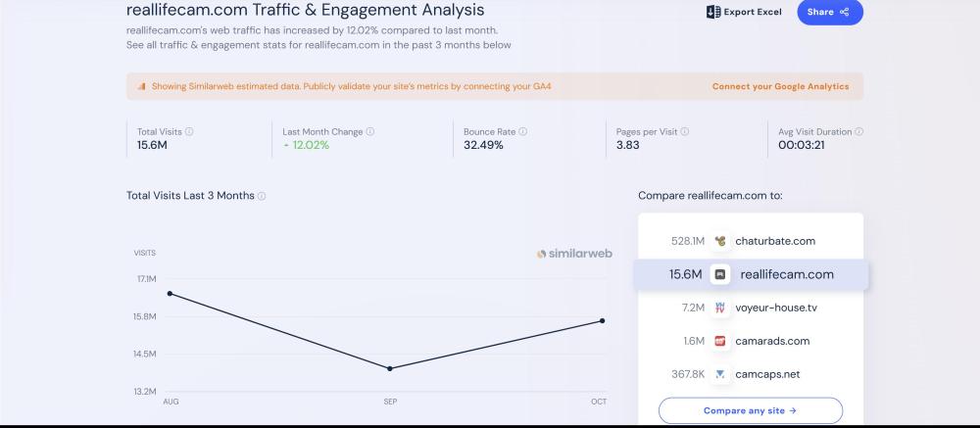Click the OCT data point on chart
The height and width of the screenshot is (428, 980).
(x=602, y=320)
